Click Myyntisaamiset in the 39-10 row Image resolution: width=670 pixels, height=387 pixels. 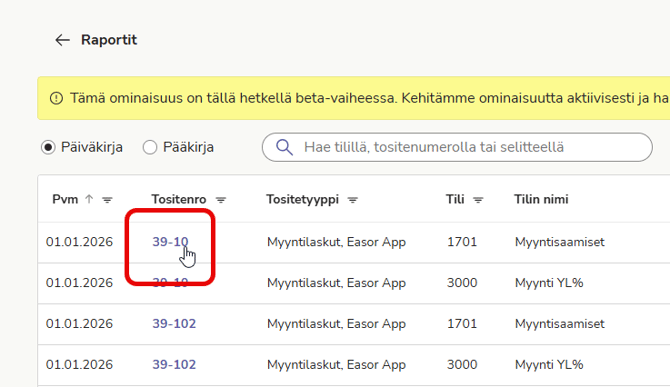tap(560, 242)
